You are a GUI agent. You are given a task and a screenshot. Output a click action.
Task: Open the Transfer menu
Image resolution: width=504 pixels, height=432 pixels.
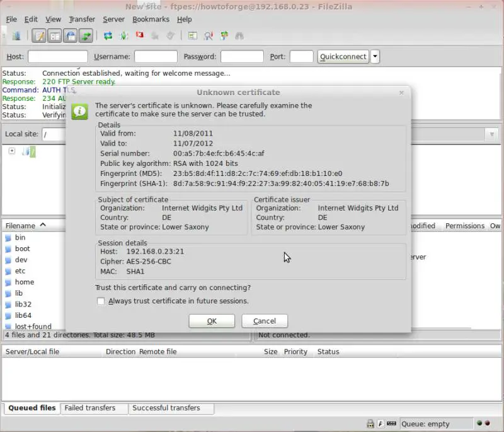tap(82, 20)
